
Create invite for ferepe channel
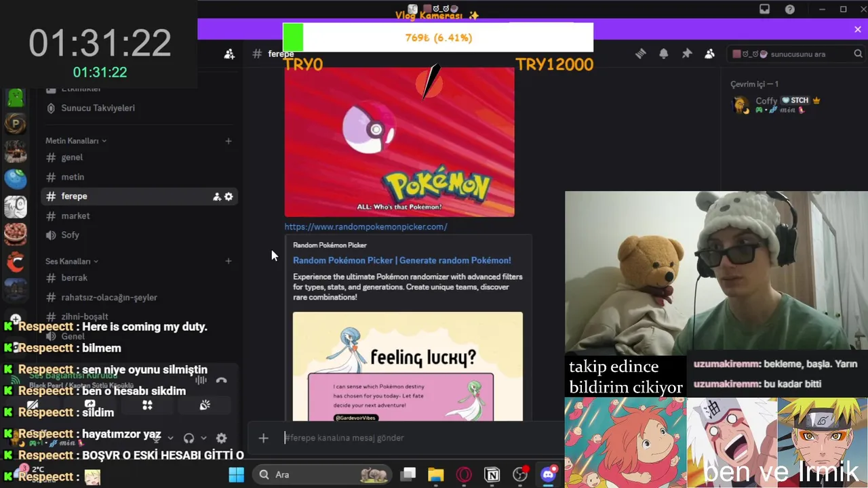pos(217,197)
